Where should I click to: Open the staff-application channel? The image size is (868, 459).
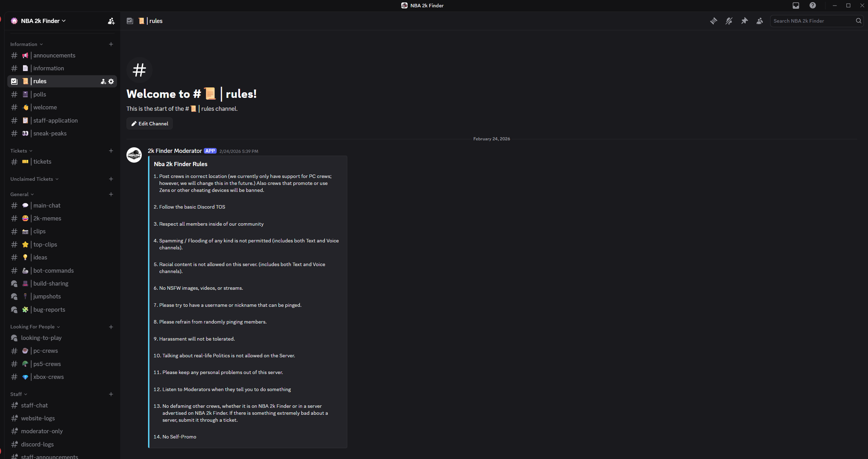point(55,120)
